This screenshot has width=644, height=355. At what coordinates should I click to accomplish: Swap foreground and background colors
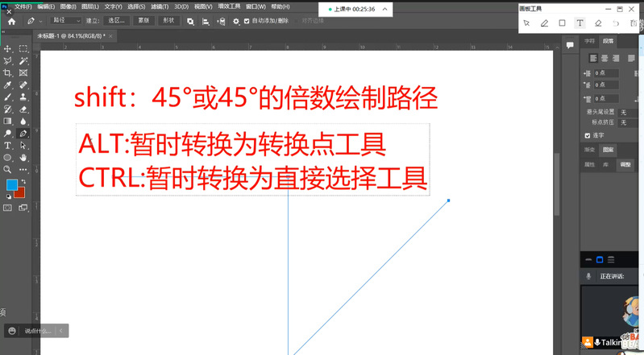point(24,180)
